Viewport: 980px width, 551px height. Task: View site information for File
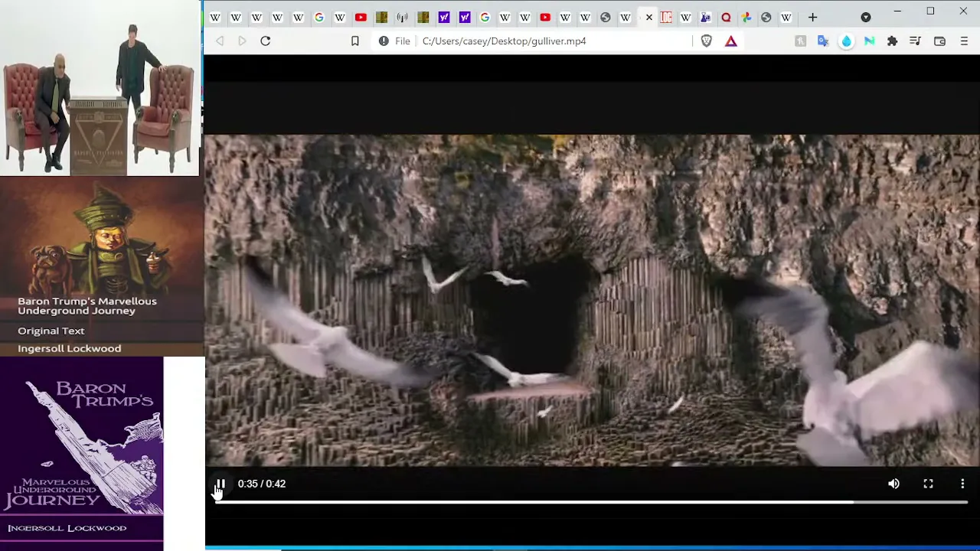(x=384, y=41)
